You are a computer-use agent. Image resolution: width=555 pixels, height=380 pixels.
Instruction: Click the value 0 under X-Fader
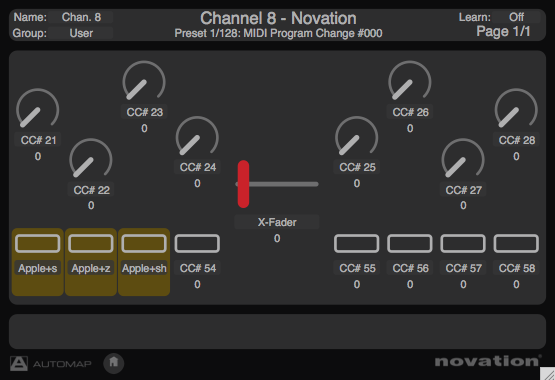tap(277, 238)
